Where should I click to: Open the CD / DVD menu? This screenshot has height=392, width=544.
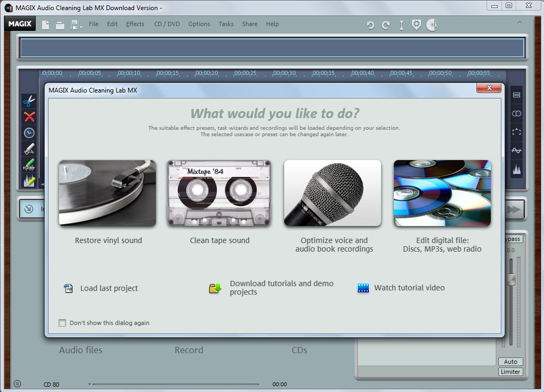click(x=167, y=24)
